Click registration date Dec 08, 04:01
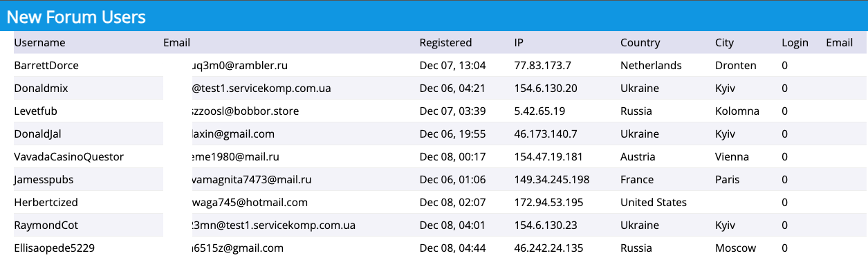 452,225
